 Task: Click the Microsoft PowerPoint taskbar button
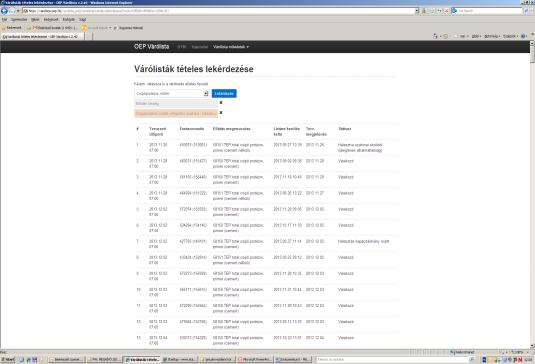(x=255, y=360)
